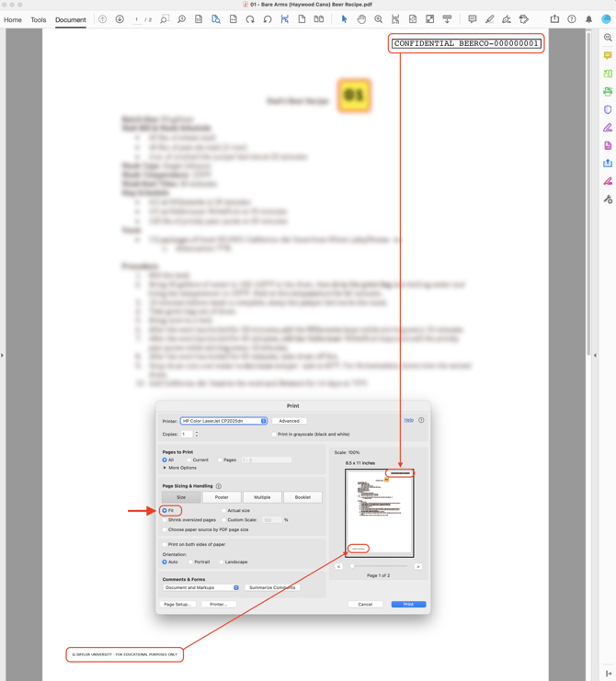Viewport: 616px width, 681px height.
Task: Open the notifications bell
Action: coord(588,19)
